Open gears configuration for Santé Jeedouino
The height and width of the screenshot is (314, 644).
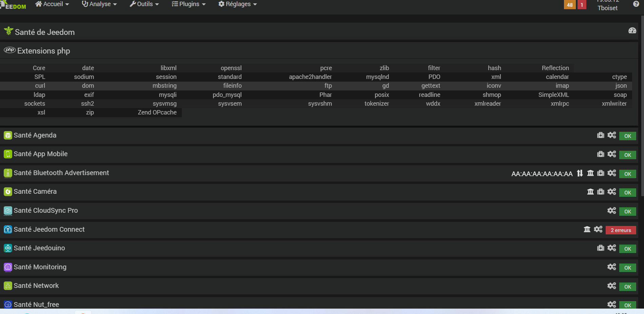pos(611,248)
